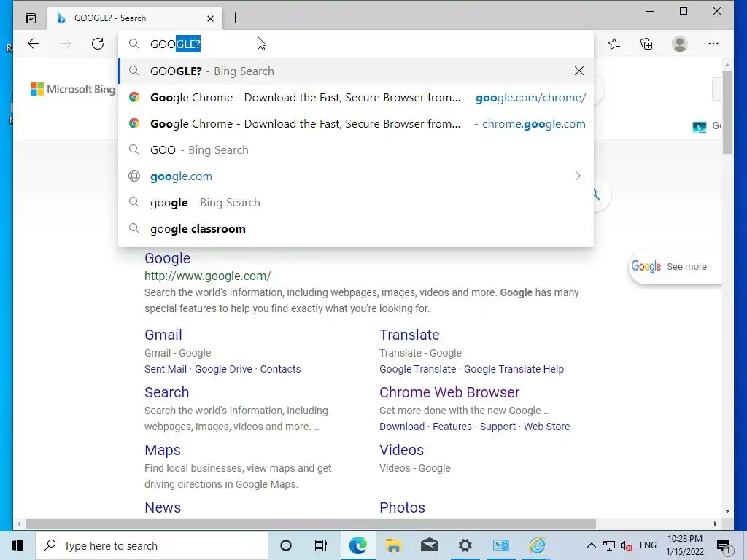The width and height of the screenshot is (747, 560).
Task: Open a new tab with plus icon
Action: pyautogui.click(x=236, y=18)
